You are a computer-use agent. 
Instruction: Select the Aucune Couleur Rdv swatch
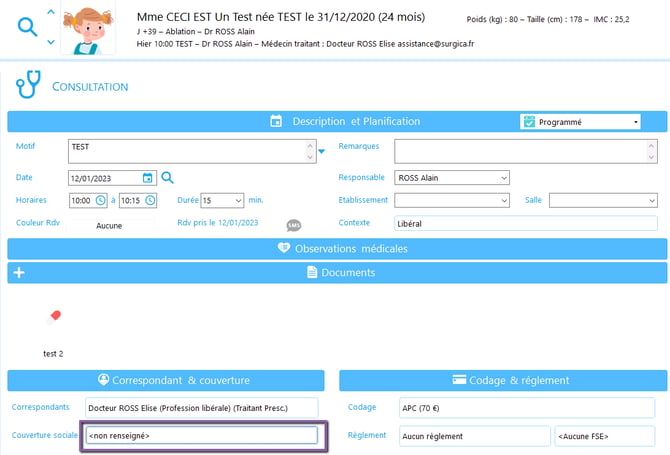pyautogui.click(x=109, y=225)
